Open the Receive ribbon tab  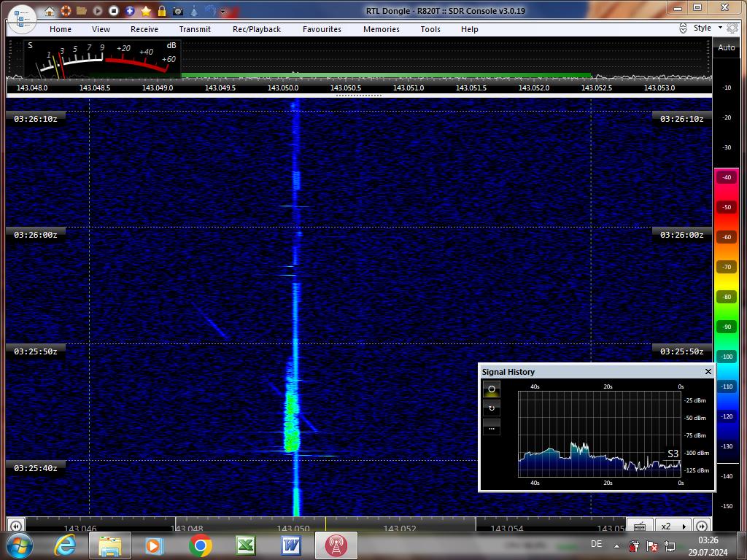(x=144, y=29)
